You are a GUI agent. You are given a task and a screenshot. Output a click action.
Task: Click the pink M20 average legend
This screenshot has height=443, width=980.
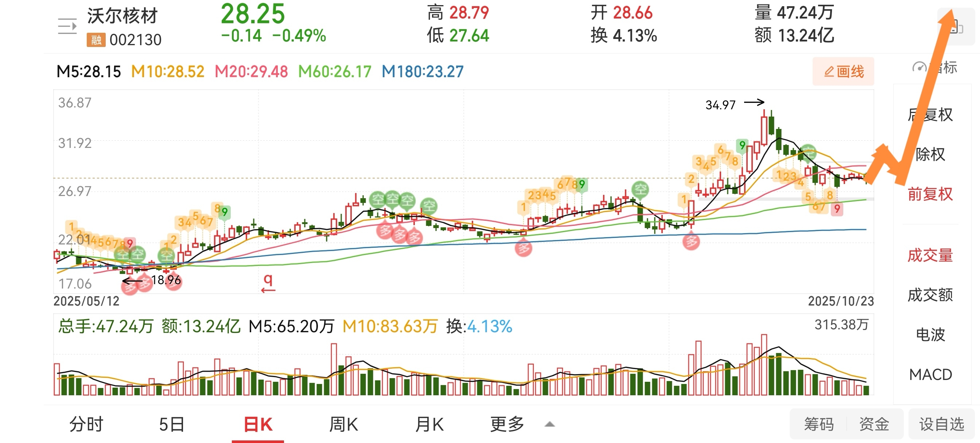click(x=251, y=71)
